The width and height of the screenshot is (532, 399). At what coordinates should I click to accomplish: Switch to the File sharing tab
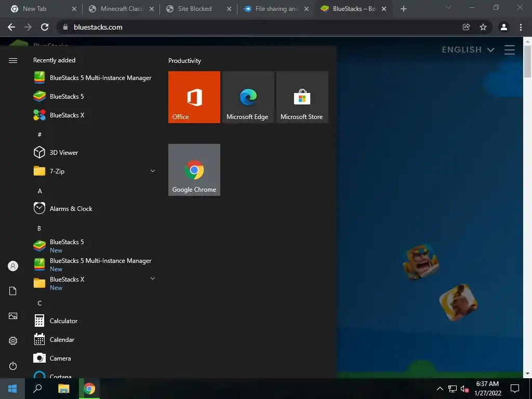coord(276,9)
